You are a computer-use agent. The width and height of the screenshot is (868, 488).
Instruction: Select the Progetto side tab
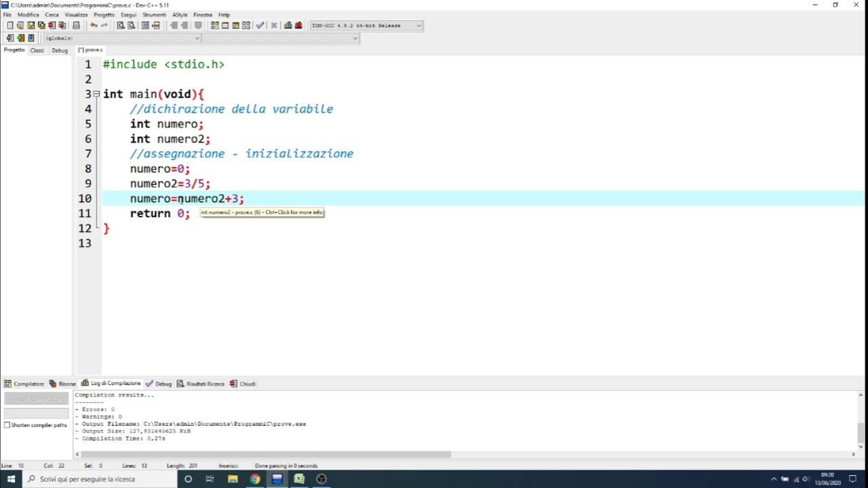pyautogui.click(x=14, y=50)
